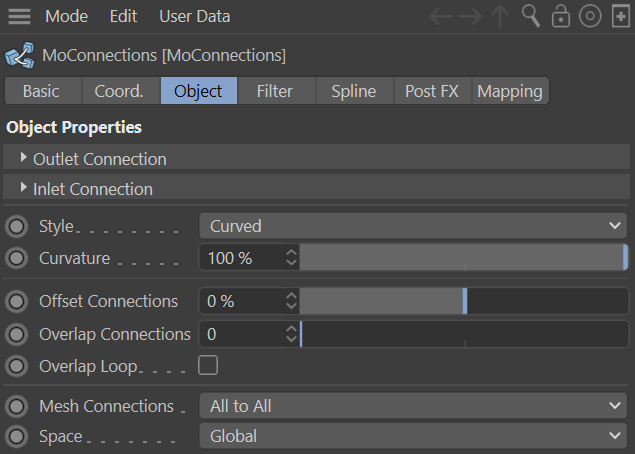Switch to the Spline tab
This screenshot has height=454, width=635.
(353, 91)
